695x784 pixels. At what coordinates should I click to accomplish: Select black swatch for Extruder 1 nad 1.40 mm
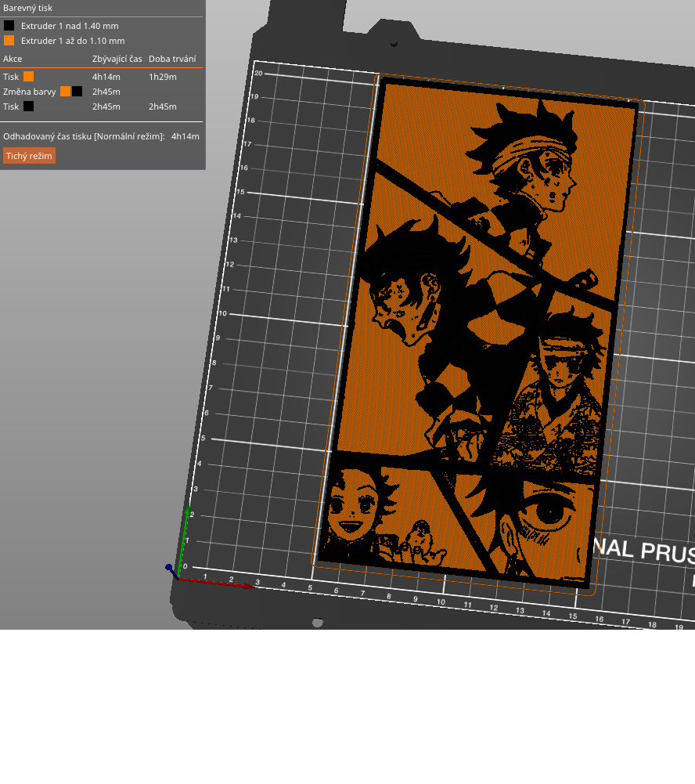pyautogui.click(x=9, y=26)
